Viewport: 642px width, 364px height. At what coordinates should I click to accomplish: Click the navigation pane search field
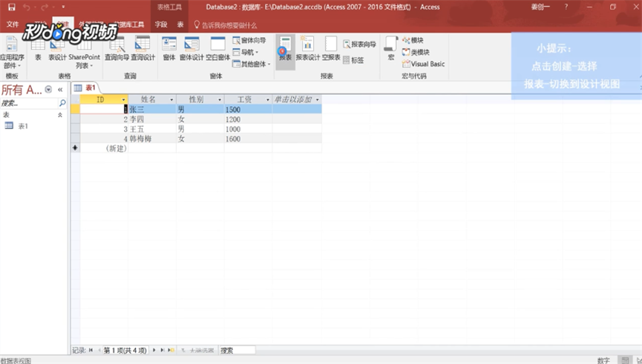click(29, 103)
